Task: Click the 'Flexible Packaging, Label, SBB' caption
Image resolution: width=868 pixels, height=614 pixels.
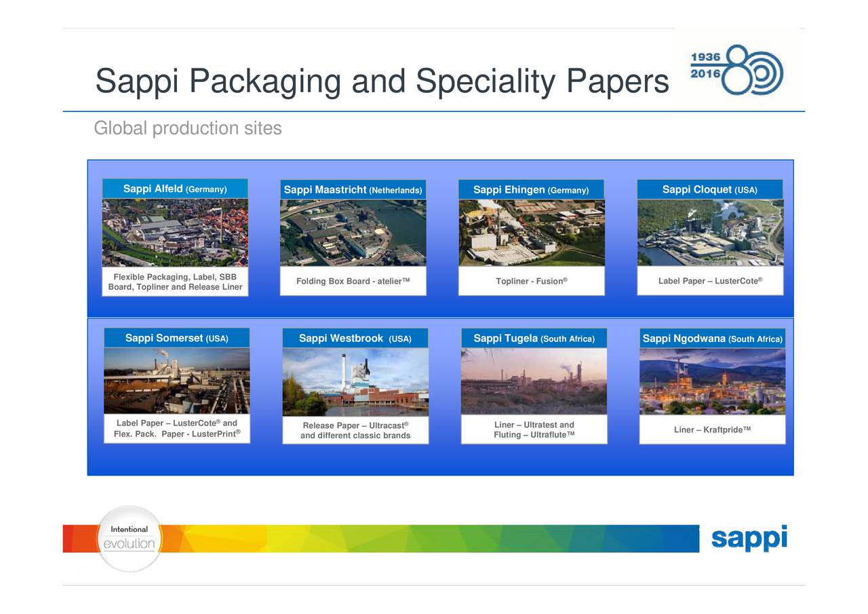Action: 175,277
